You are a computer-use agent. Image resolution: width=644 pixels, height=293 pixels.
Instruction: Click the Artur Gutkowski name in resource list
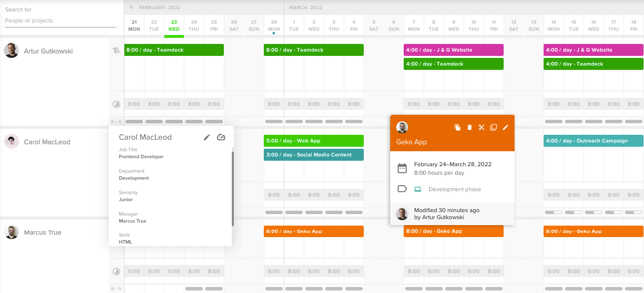coord(48,51)
